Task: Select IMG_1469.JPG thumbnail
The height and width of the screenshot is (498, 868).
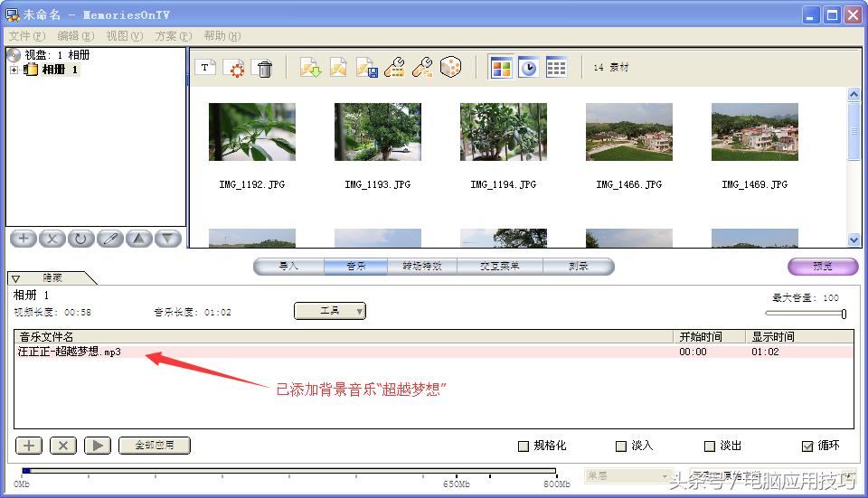Action: tap(754, 132)
